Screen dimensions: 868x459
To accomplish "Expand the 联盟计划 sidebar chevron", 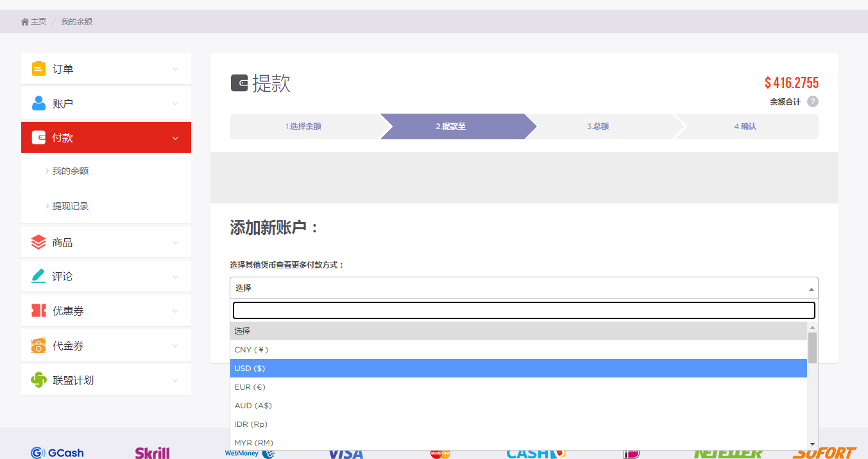I will click(175, 380).
